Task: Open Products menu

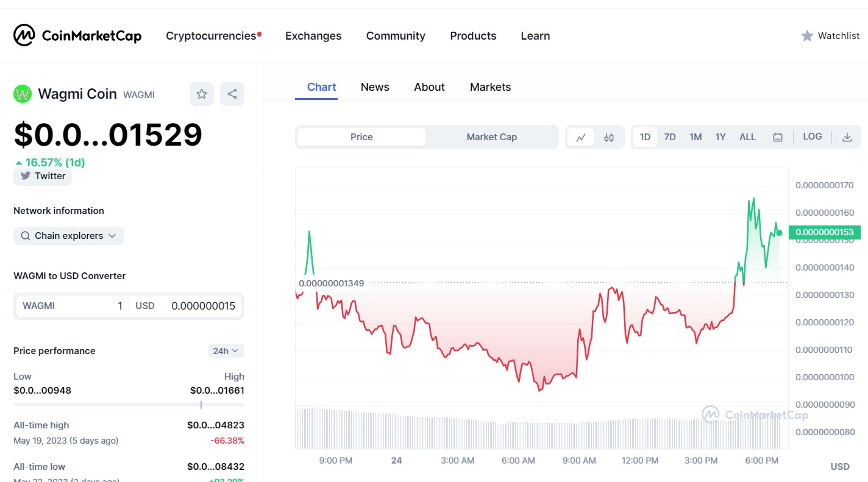Action: [x=473, y=36]
